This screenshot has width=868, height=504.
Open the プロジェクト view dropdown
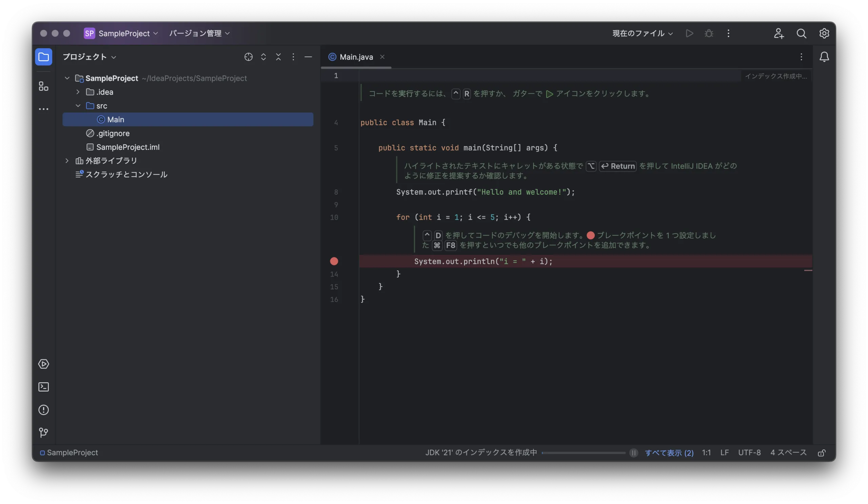[90, 57]
